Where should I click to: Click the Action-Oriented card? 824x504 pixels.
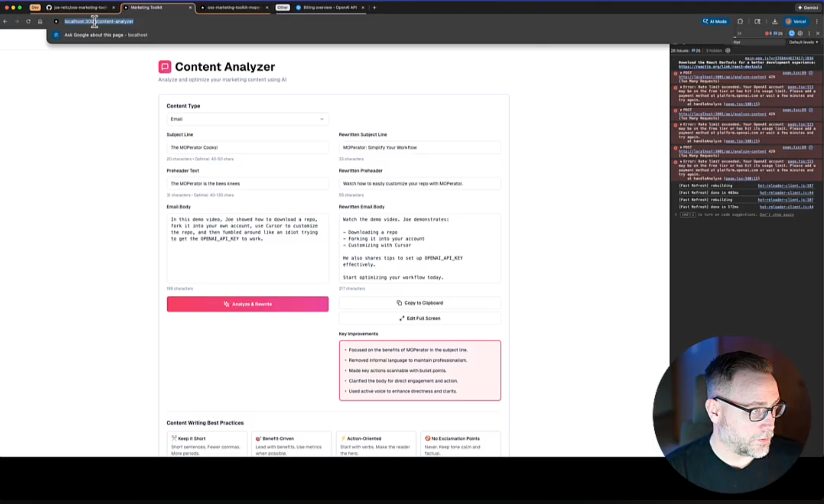376,444
